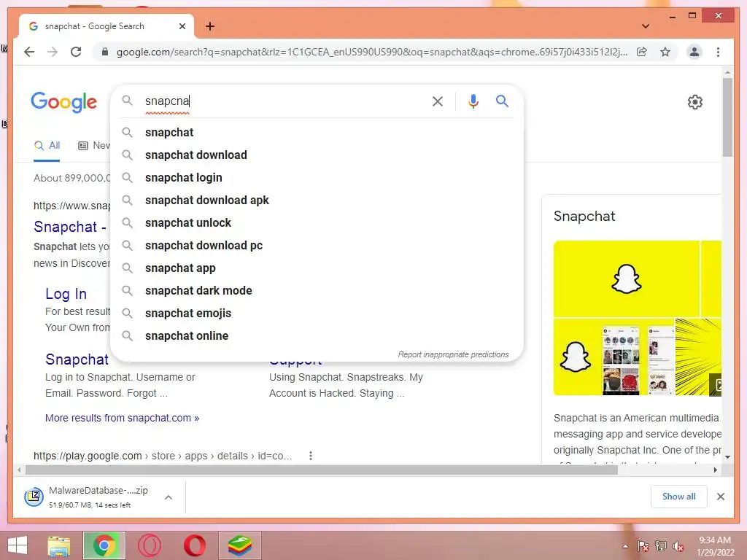The height and width of the screenshot is (560, 747).
Task: Open the main 'Snapchat -' result title
Action: 69,227
